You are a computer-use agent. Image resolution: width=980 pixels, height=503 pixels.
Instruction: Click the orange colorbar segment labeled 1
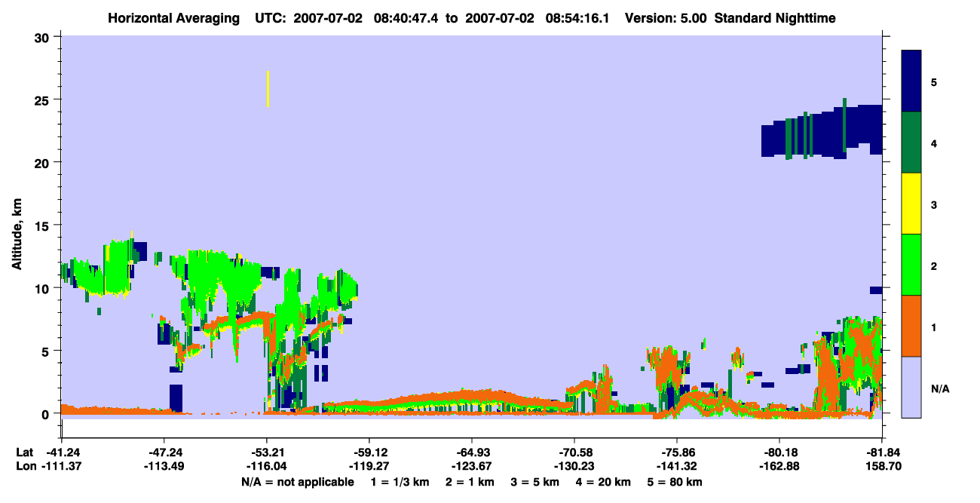click(x=912, y=326)
